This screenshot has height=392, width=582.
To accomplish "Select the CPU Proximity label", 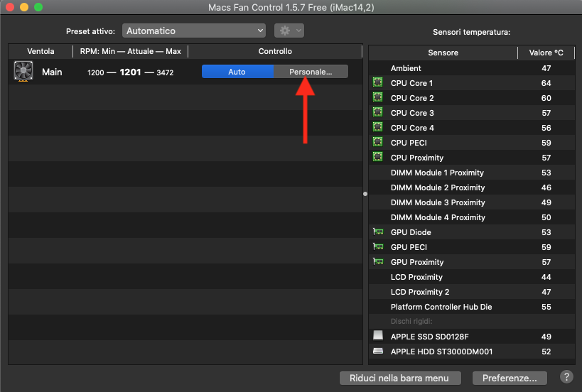I will pyautogui.click(x=417, y=158).
